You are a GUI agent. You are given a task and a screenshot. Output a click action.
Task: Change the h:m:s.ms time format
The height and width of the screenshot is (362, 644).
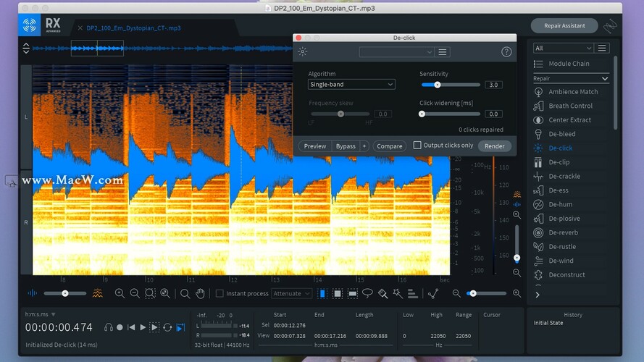coord(41,314)
